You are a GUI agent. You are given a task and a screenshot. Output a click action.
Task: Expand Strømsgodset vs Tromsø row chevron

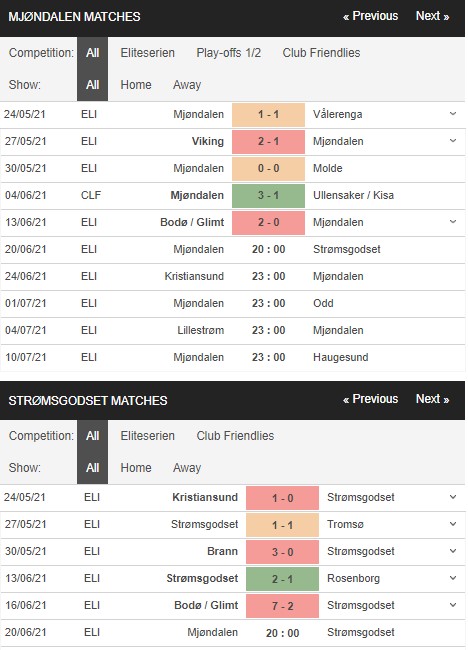pos(453,524)
